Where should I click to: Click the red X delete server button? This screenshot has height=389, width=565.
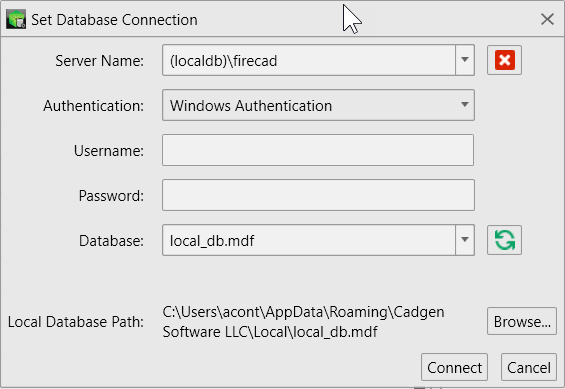tap(504, 60)
